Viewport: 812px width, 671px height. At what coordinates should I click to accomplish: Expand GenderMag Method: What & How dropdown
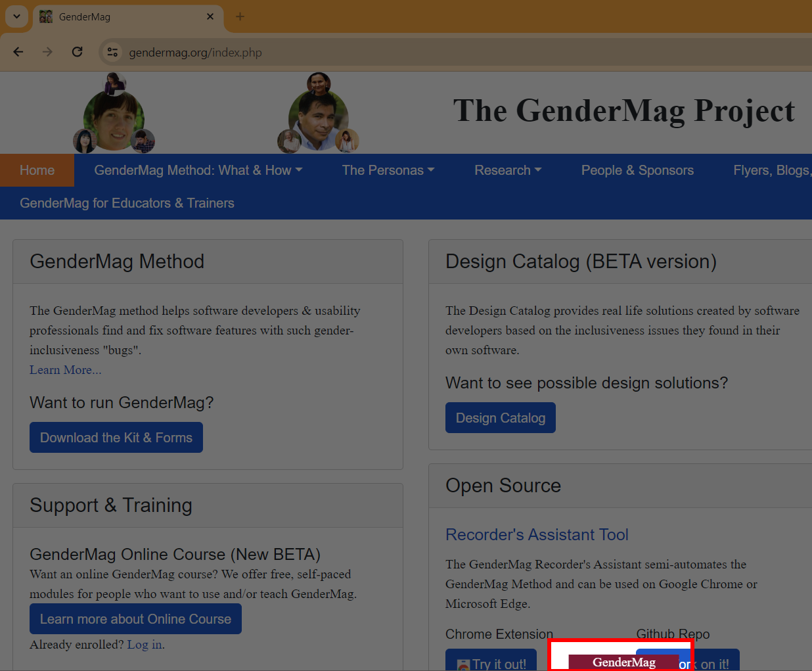pos(198,170)
